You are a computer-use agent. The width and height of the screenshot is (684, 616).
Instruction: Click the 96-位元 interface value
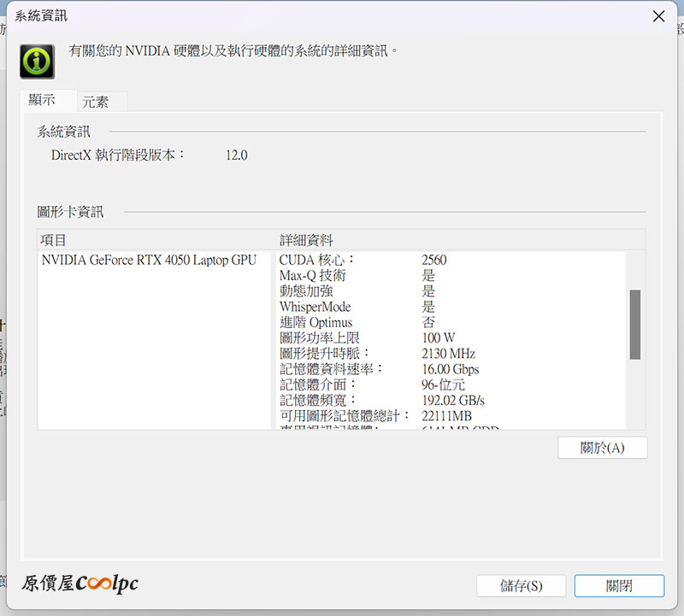[443, 385]
